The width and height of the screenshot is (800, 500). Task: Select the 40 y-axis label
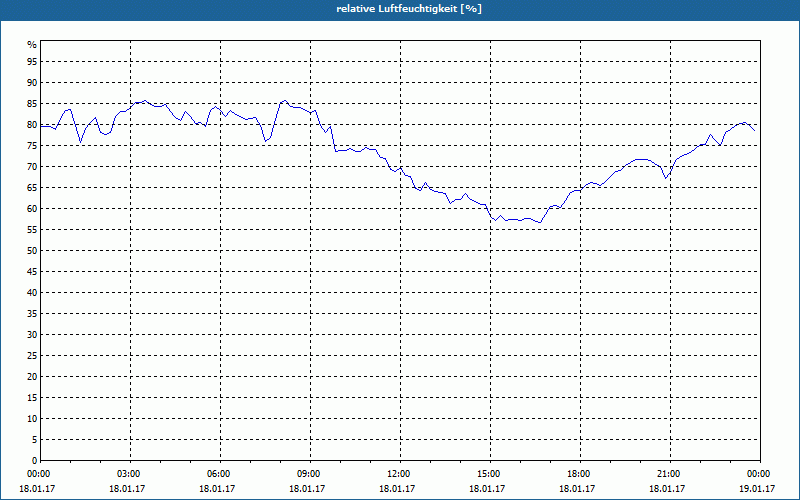tap(32, 292)
